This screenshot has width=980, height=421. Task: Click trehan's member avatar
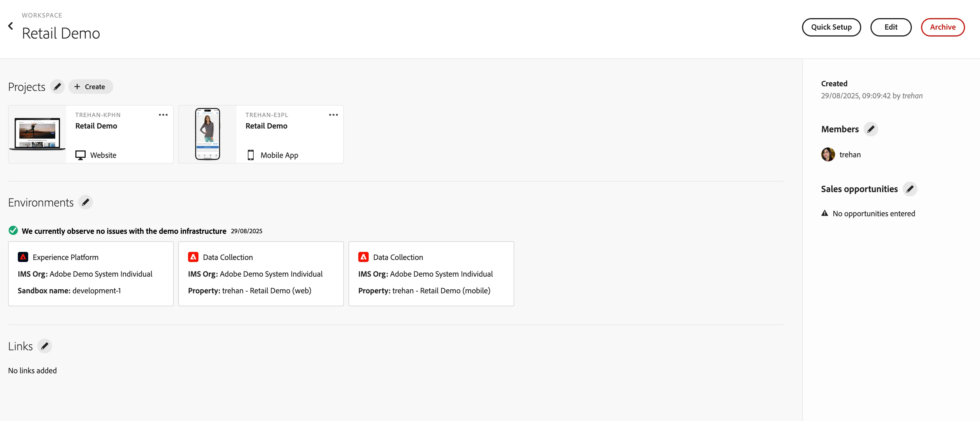click(x=828, y=154)
